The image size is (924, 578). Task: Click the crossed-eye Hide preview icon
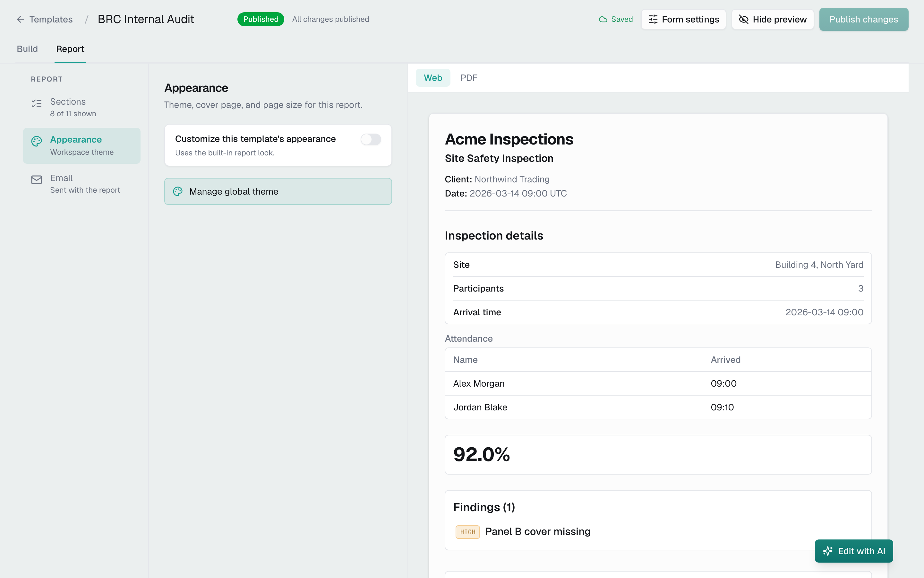[x=743, y=19]
